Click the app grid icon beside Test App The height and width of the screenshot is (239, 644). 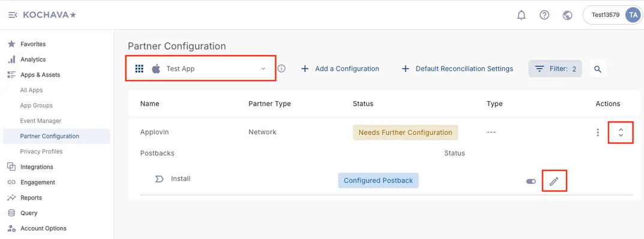click(x=139, y=68)
